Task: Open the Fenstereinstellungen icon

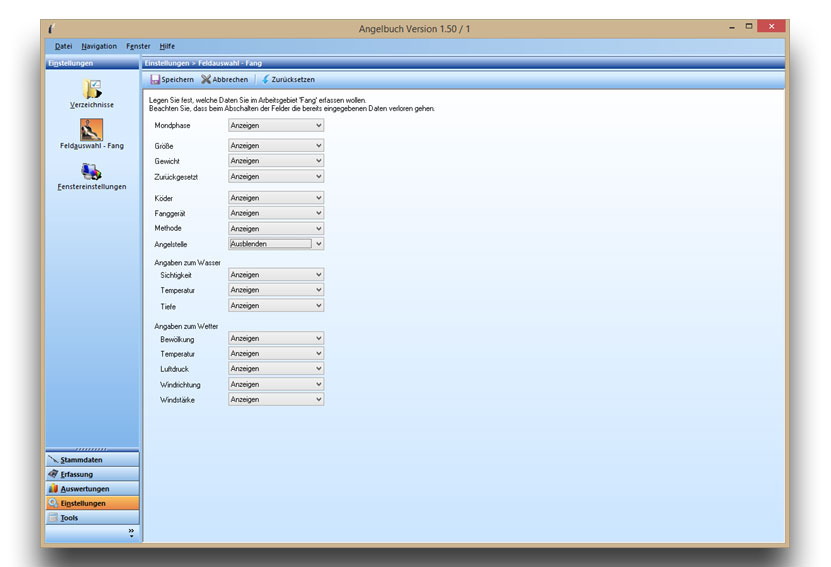Action: coord(91,172)
